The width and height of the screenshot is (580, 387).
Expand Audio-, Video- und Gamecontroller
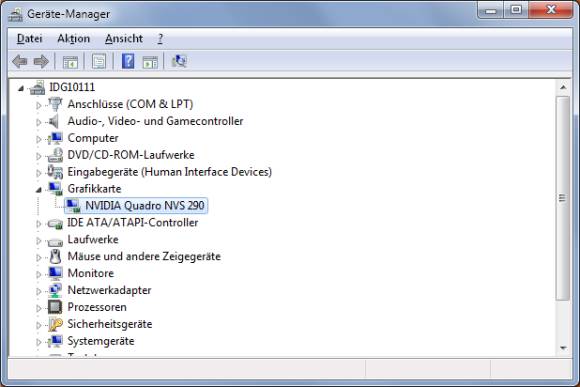click(38, 122)
